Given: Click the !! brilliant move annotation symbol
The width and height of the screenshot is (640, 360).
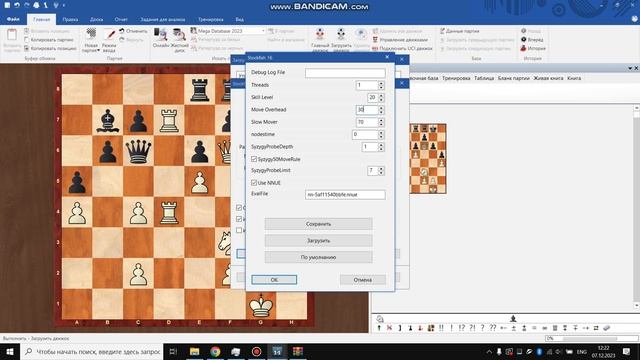Looking at the screenshot, I should pos(441,328).
